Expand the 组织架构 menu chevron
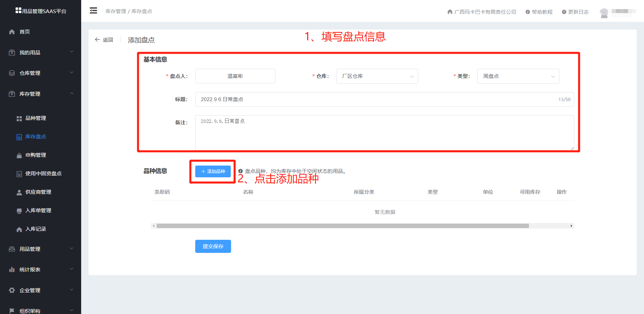 71,310
